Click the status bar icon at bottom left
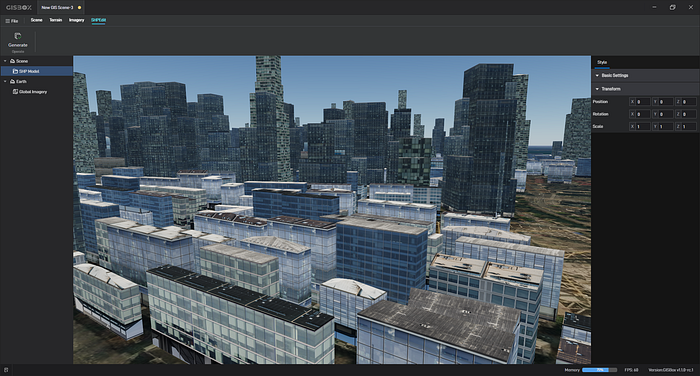 pos(6,370)
